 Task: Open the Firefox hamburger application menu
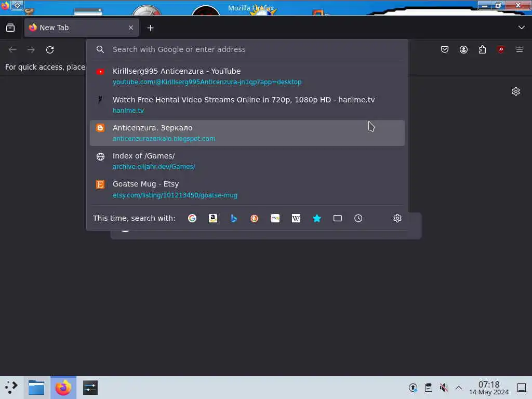pyautogui.click(x=520, y=49)
